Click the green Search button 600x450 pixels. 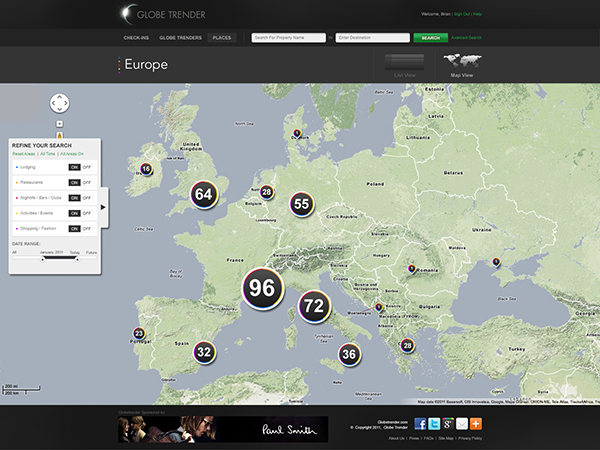pyautogui.click(x=430, y=38)
